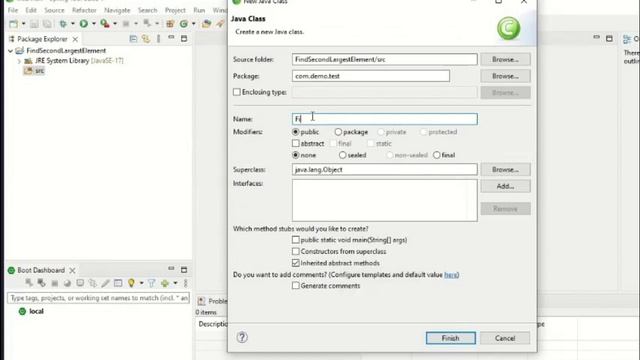Image resolution: width=640 pixels, height=360 pixels.
Task: Open the Refactor menu
Action: coord(84,10)
